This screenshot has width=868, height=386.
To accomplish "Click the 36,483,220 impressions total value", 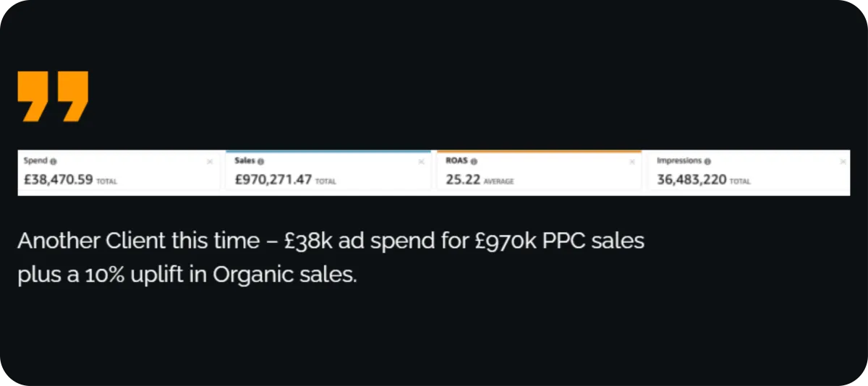I will (x=692, y=180).
